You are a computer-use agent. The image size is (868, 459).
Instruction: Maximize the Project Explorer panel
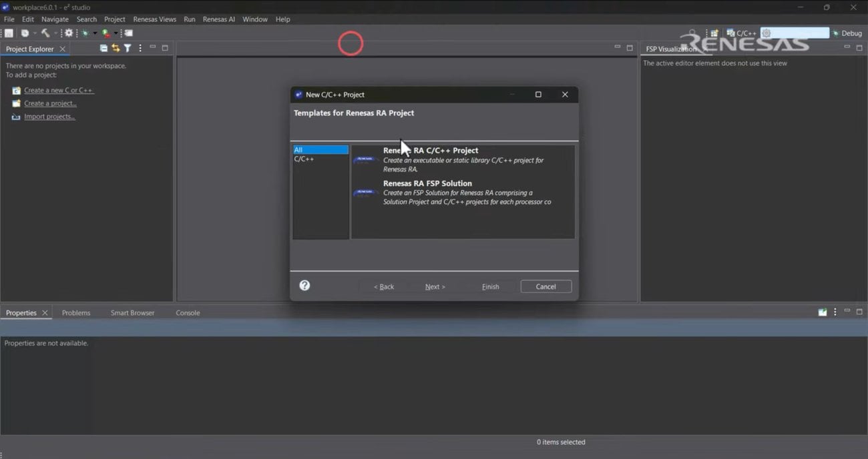pos(165,48)
